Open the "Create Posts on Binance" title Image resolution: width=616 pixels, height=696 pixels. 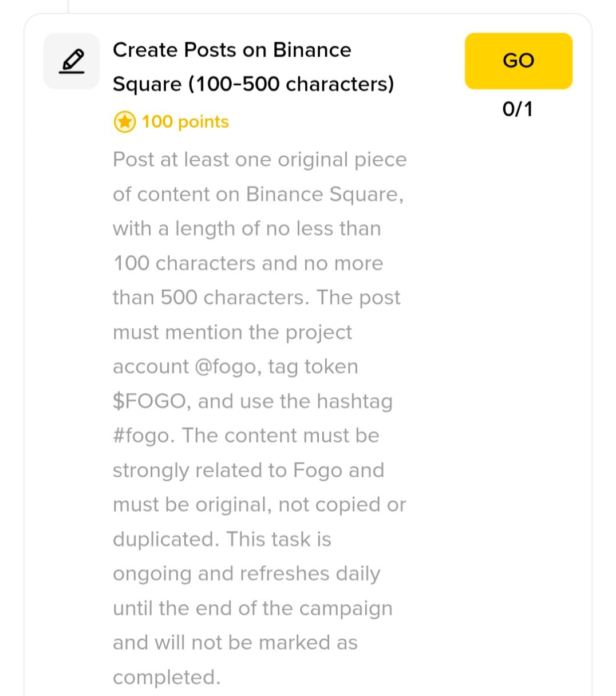[x=232, y=50]
